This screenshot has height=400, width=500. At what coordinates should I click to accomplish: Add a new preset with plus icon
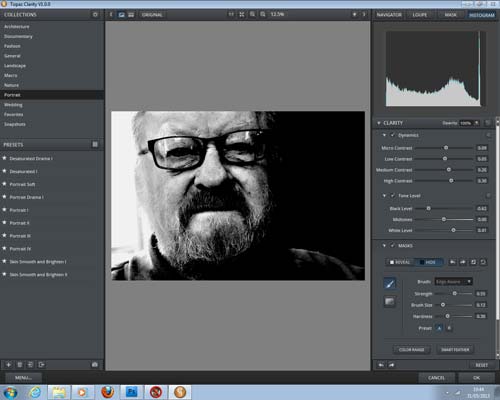9,365
